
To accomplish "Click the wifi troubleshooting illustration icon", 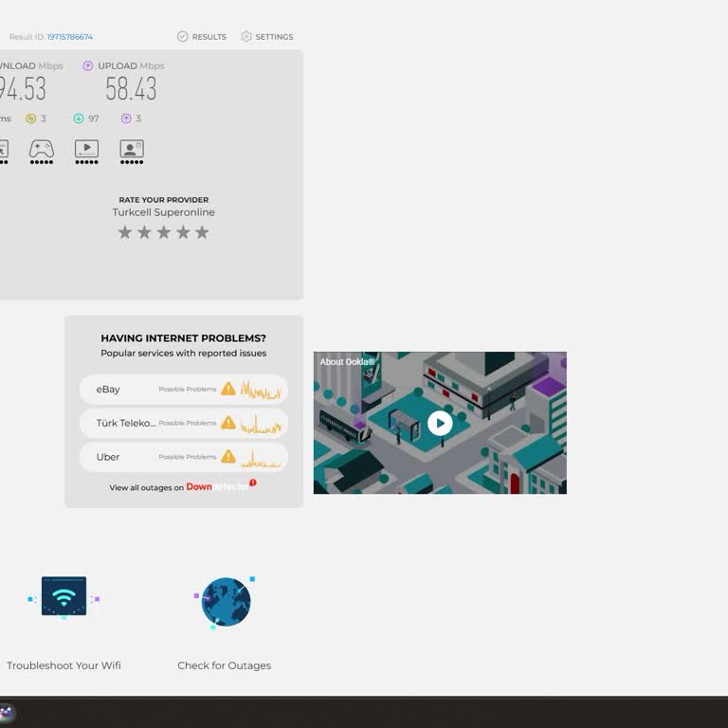I will [64, 596].
